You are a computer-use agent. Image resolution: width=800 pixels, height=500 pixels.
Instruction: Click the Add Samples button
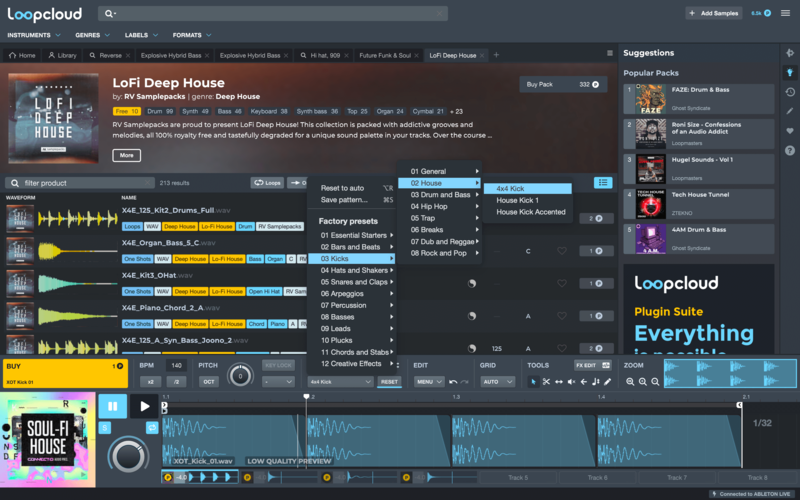coord(713,13)
